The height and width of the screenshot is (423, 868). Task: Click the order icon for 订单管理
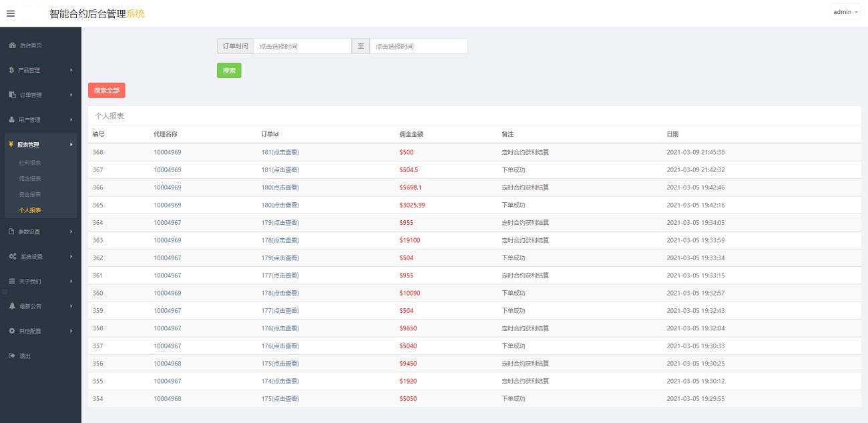[12, 95]
